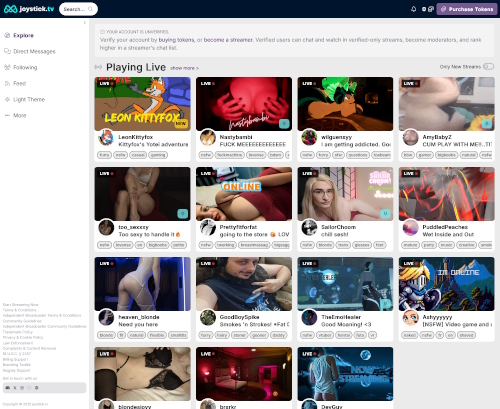Open Branding Toolkit footer link

[17, 365]
